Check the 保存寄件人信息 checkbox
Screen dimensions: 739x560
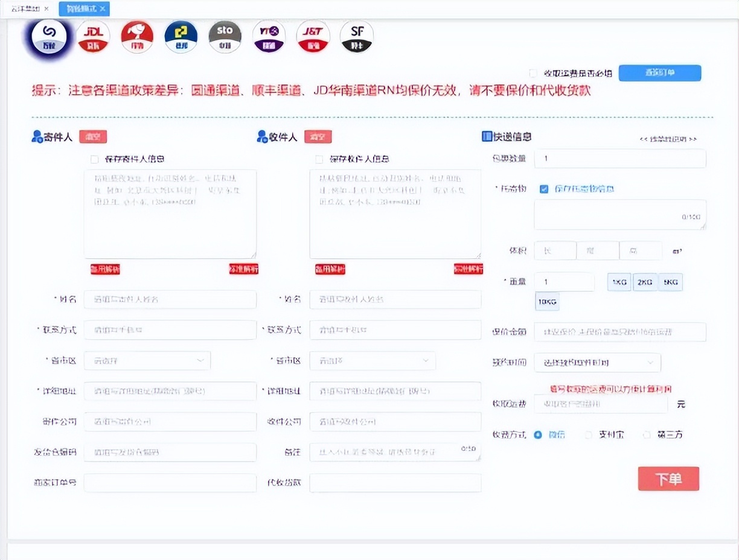tap(94, 159)
